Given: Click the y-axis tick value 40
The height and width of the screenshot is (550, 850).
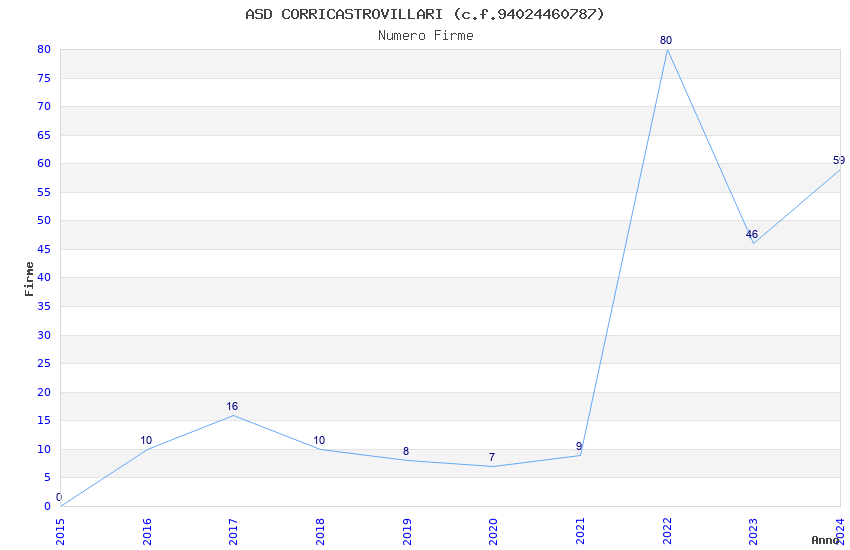Looking at the screenshot, I should coord(44,277).
